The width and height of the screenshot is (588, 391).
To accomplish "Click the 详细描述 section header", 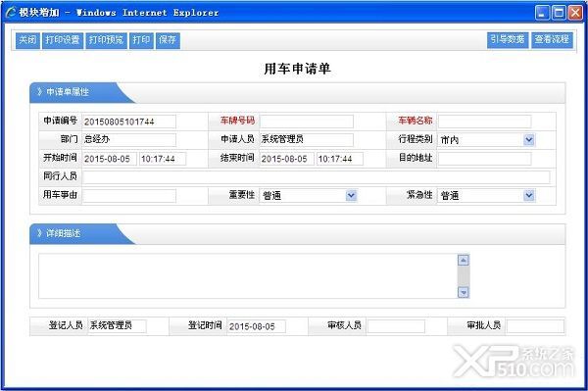I will click(64, 233).
